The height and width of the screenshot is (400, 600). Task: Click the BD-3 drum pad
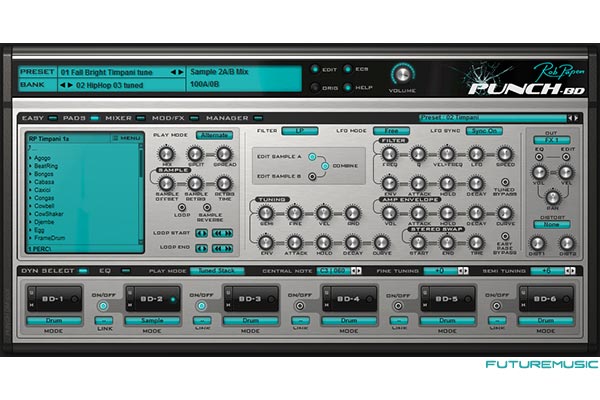[251, 299]
